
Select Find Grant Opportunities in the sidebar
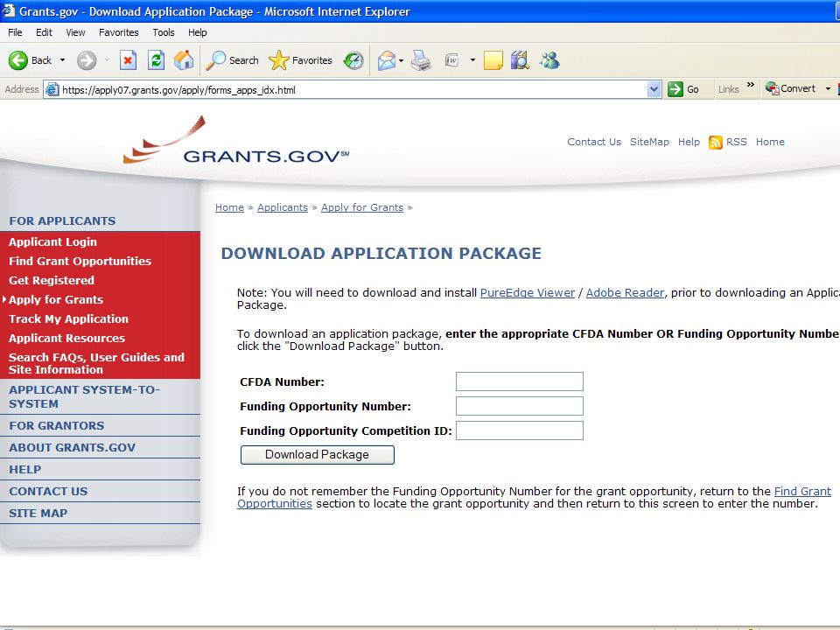(x=80, y=262)
